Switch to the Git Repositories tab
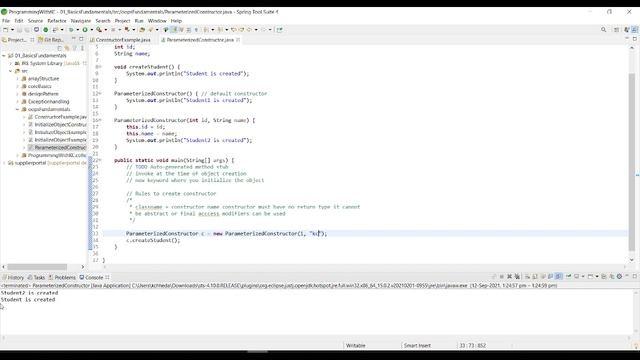 (51, 40)
